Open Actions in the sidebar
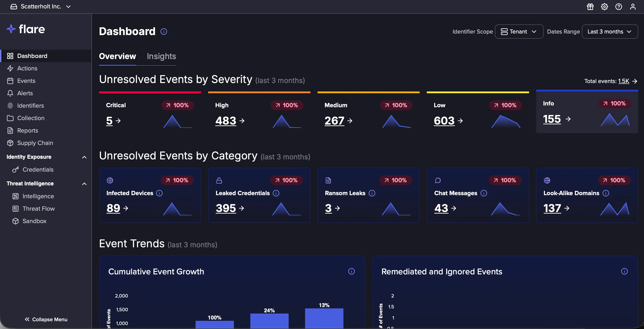The width and height of the screenshot is (644, 329). click(x=46, y=68)
